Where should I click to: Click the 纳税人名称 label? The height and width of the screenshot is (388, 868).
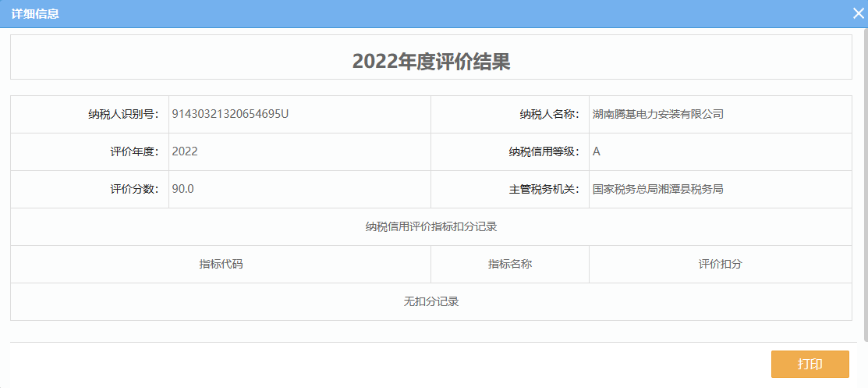[x=550, y=114]
